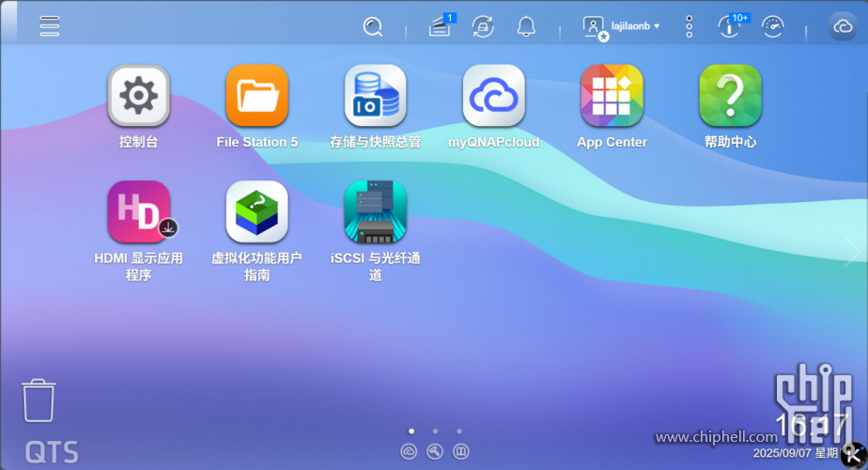Viewport: 868px width, 470px height.
Task: Open the dashboard gauge icon
Action: (773, 26)
